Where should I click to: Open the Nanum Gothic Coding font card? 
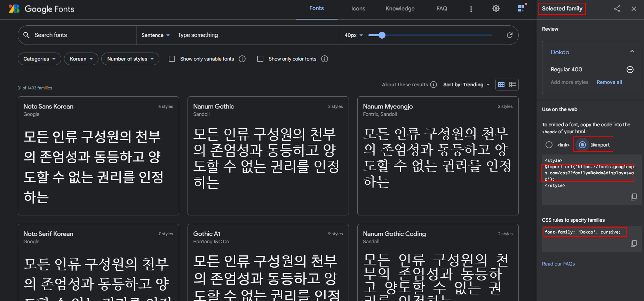pyautogui.click(x=438, y=262)
